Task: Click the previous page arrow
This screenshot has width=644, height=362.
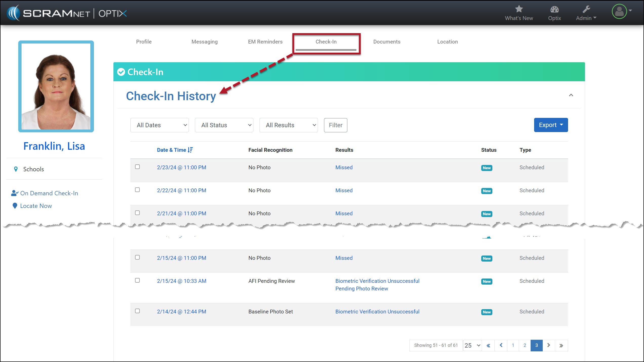Action: point(501,345)
